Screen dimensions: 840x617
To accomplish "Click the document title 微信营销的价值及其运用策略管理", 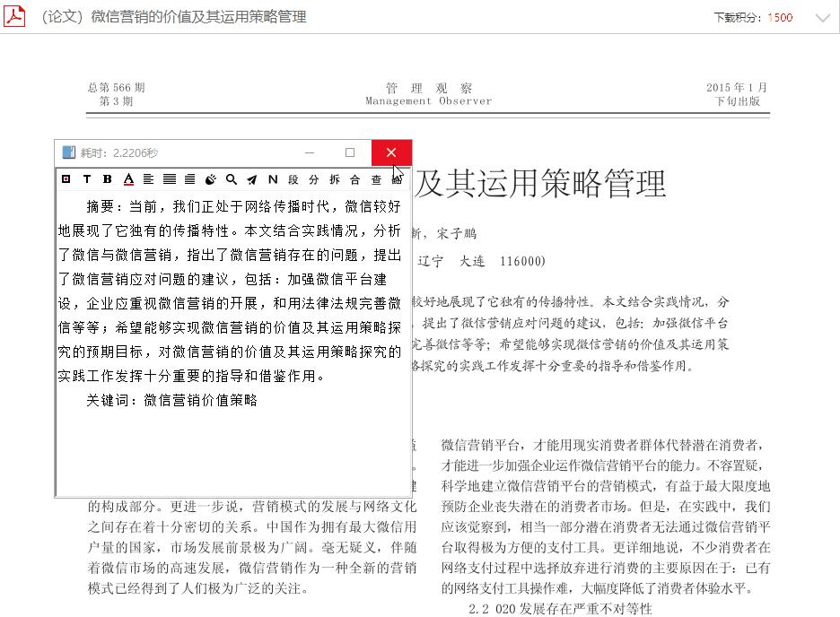I will click(198, 16).
